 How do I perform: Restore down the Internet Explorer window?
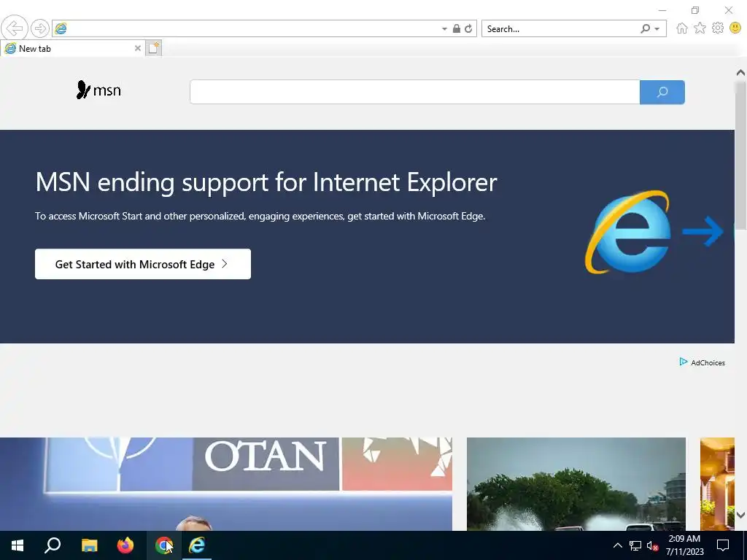click(x=695, y=10)
